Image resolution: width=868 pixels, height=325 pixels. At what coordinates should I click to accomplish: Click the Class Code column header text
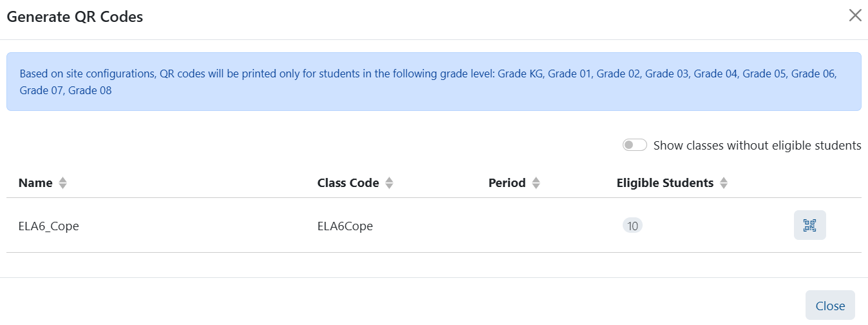click(348, 183)
